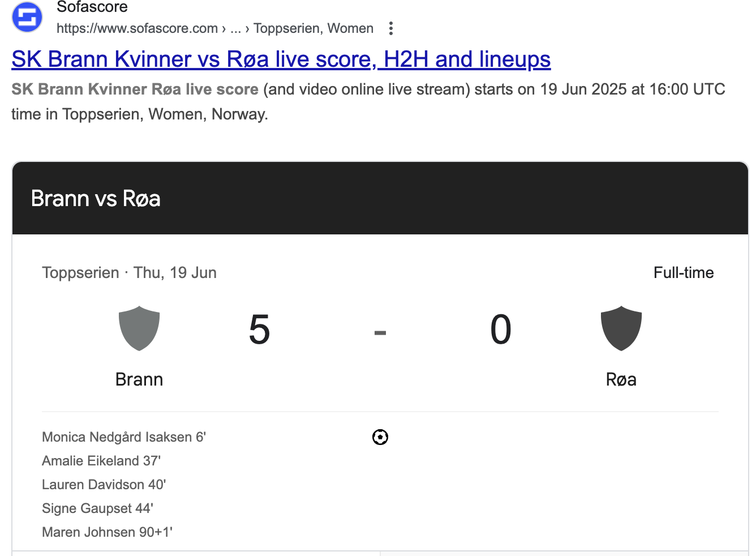Image resolution: width=756 pixels, height=556 pixels.
Task: Select scorer Signe Gaupset 44'
Action: tap(98, 508)
